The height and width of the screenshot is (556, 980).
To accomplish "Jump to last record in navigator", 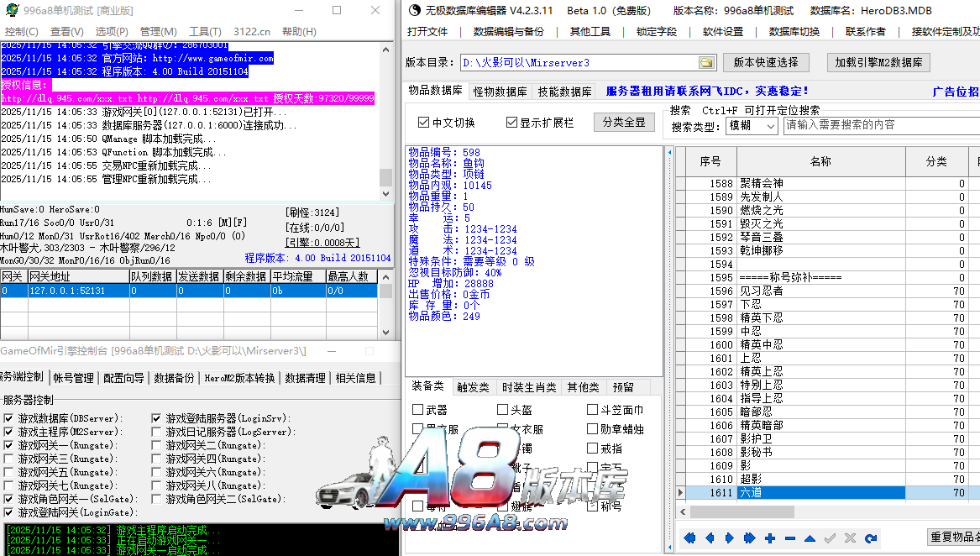I will (x=749, y=538).
